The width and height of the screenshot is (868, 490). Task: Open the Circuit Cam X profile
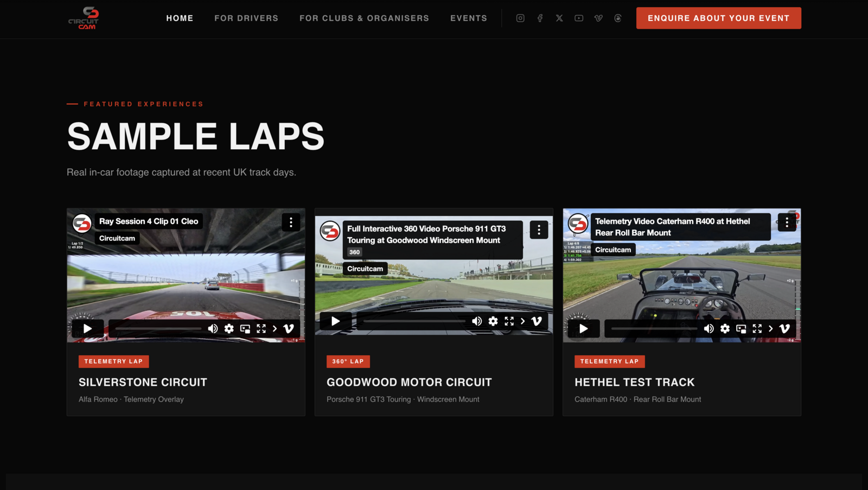[559, 18]
